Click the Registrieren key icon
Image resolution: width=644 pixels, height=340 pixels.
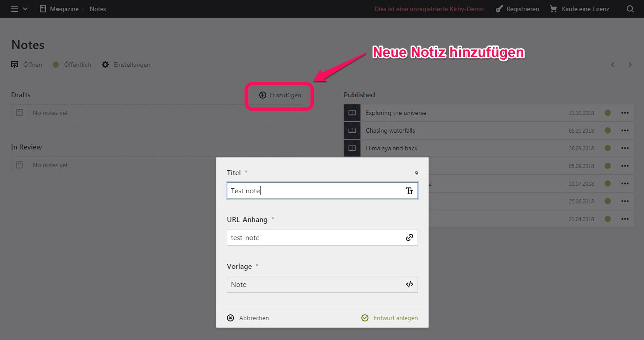tap(499, 9)
